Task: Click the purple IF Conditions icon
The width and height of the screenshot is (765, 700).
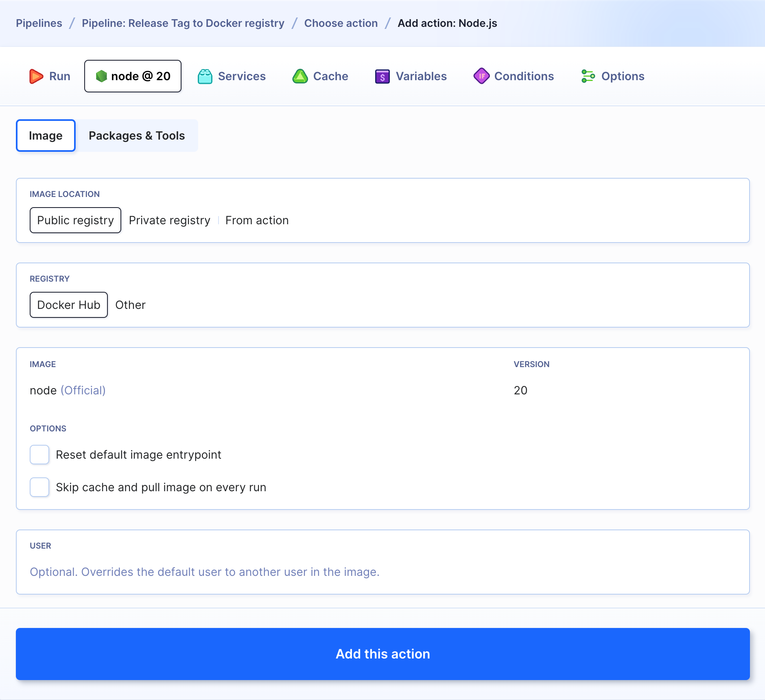Action: pyautogui.click(x=481, y=76)
